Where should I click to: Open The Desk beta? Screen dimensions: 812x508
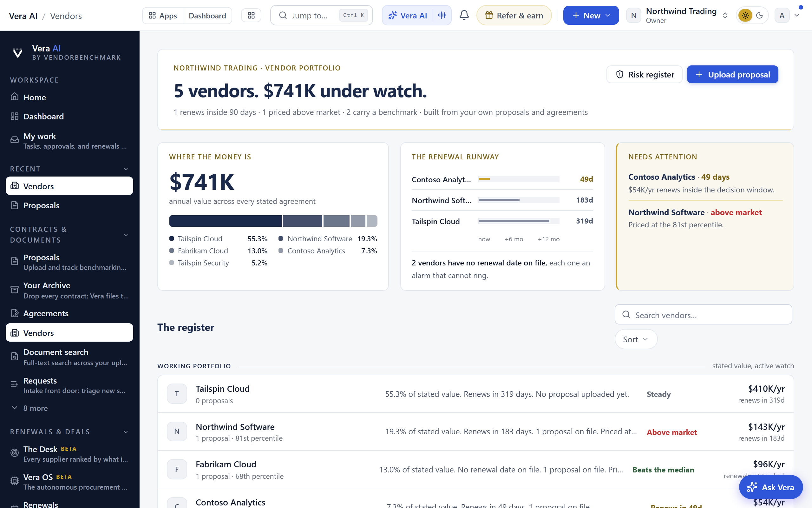click(x=69, y=454)
